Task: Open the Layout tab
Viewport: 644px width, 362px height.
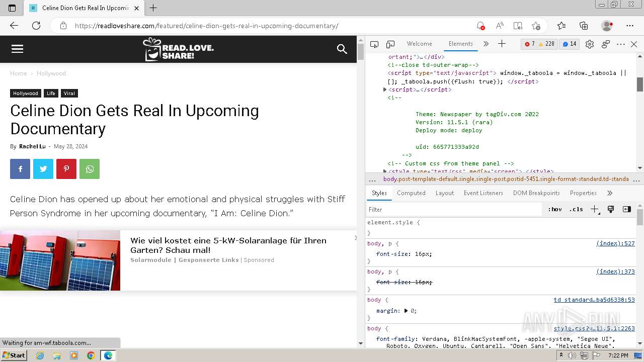Action: coord(445,193)
